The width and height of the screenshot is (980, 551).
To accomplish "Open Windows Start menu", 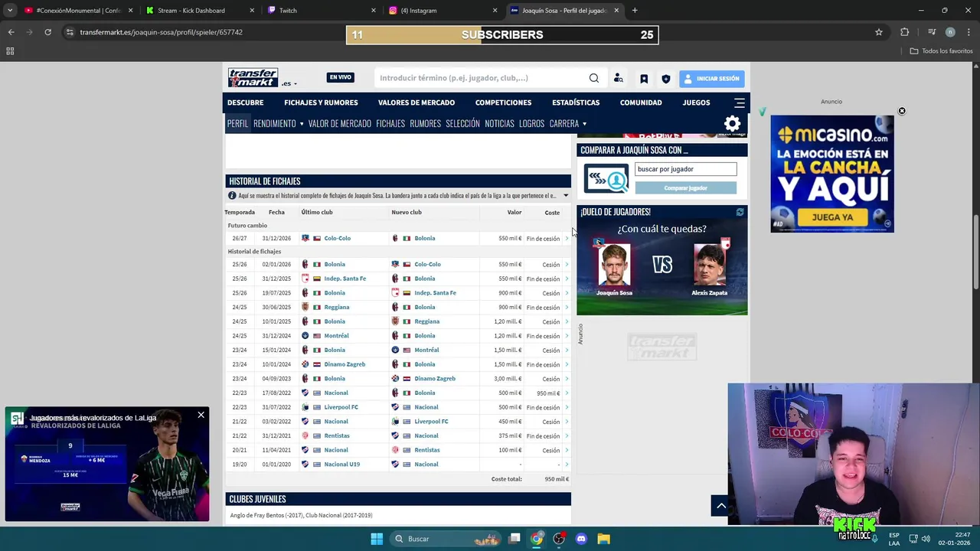I will coord(377,539).
